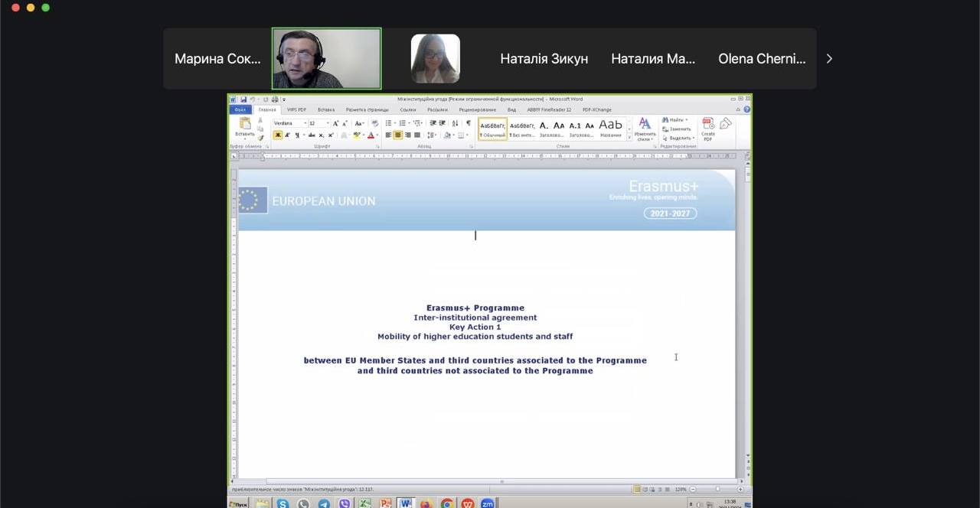Apply the Обычный style
Image resolution: width=980 pixels, height=508 pixels.
tap(493, 129)
